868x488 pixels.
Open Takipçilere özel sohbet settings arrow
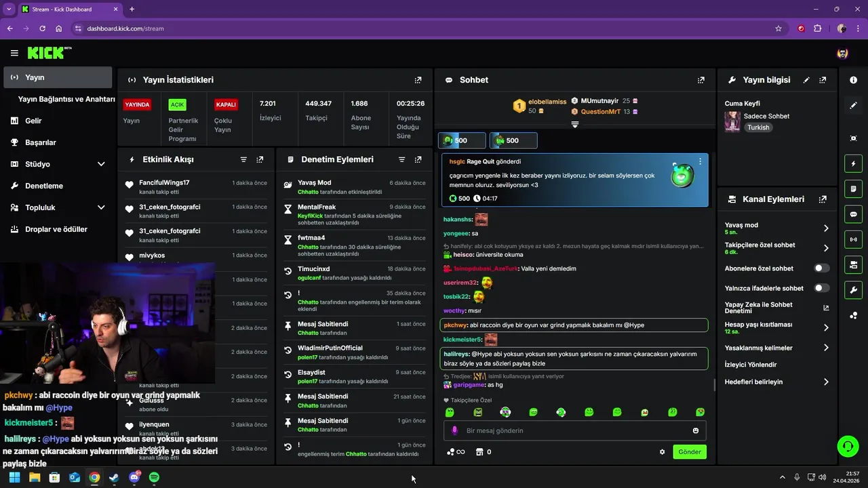point(826,248)
